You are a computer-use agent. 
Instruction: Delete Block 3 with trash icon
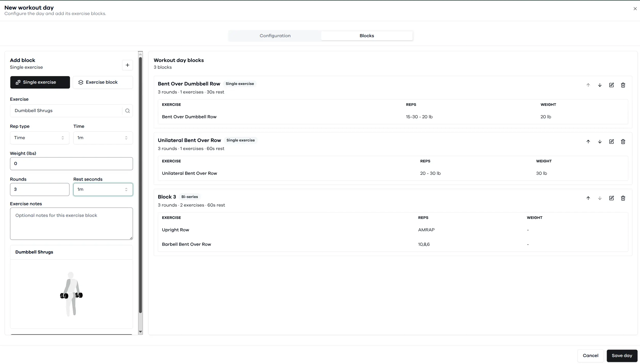pyautogui.click(x=623, y=198)
